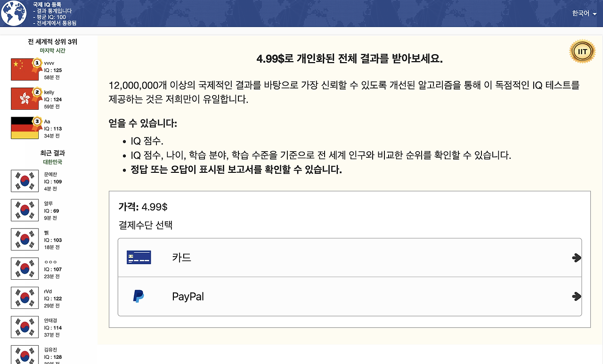Click the arrow on the 카드 row
This screenshot has height=364, width=603.
(x=576, y=258)
